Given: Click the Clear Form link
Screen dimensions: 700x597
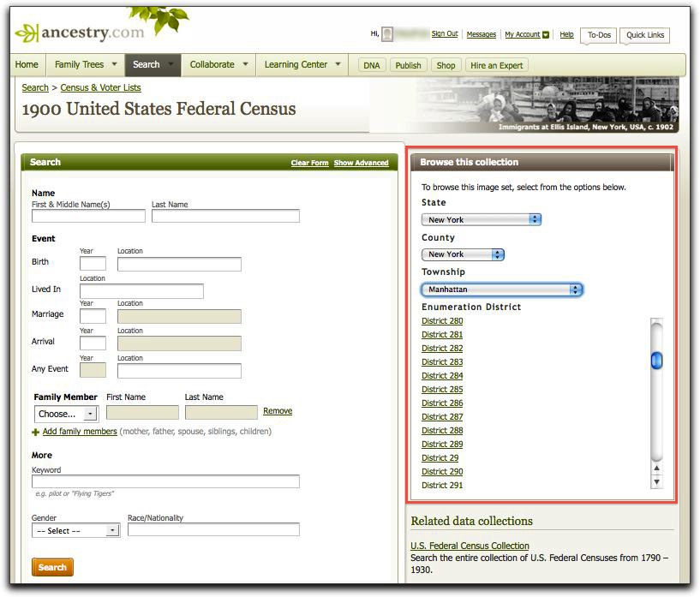Looking at the screenshot, I should click(309, 163).
